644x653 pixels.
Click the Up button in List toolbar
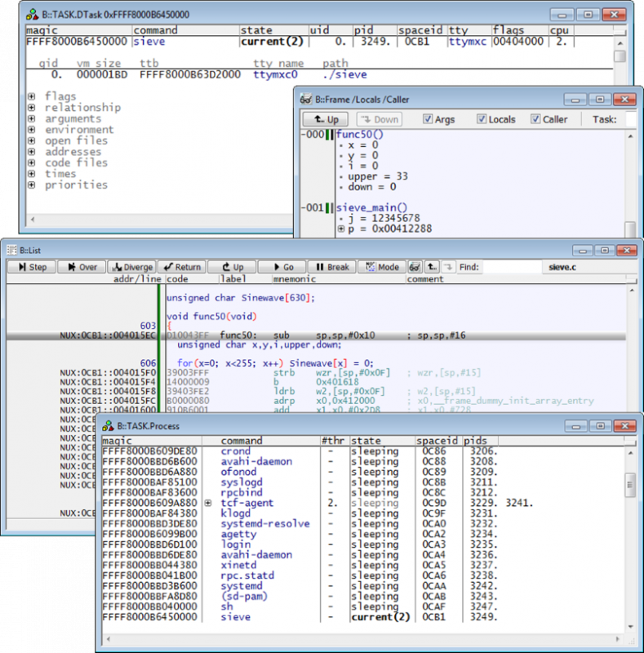(x=231, y=267)
